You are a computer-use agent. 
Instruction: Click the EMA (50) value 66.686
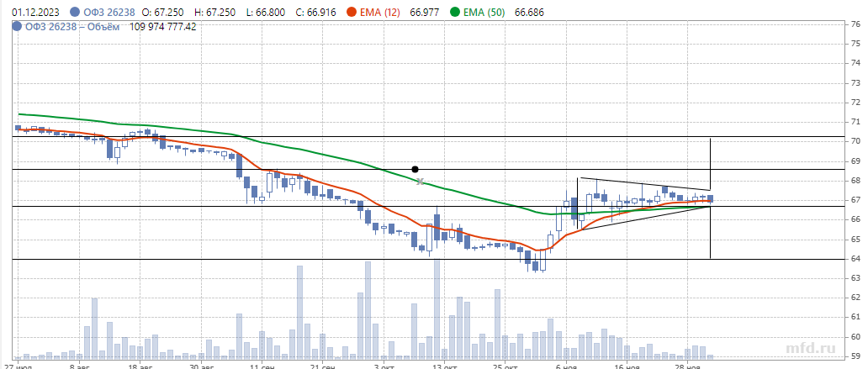[528, 12]
